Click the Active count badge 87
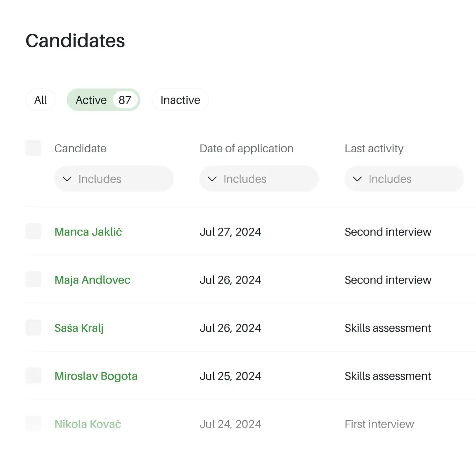 (x=125, y=100)
